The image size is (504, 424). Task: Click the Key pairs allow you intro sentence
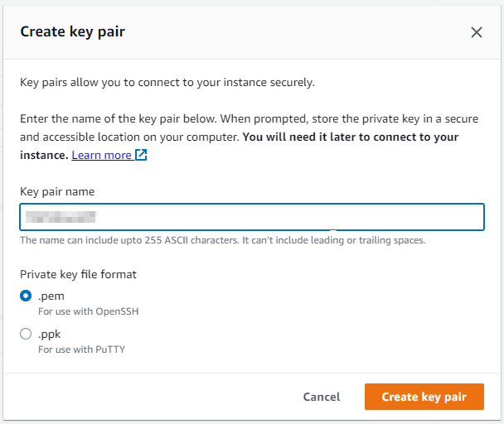pyautogui.click(x=167, y=83)
